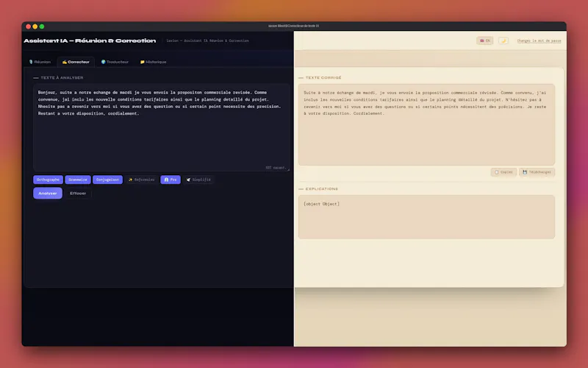Switch to the Traducteur tab
This screenshot has width=588, height=368.
[115, 62]
